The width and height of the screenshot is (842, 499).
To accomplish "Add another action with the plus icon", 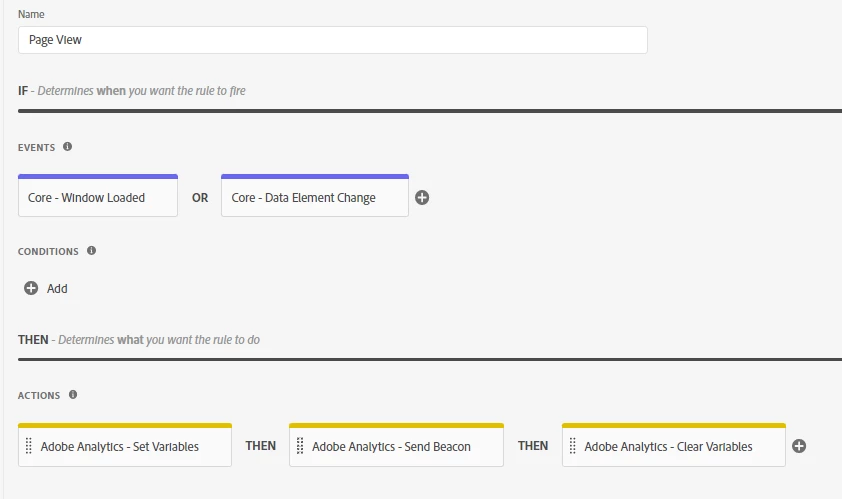I will point(799,446).
